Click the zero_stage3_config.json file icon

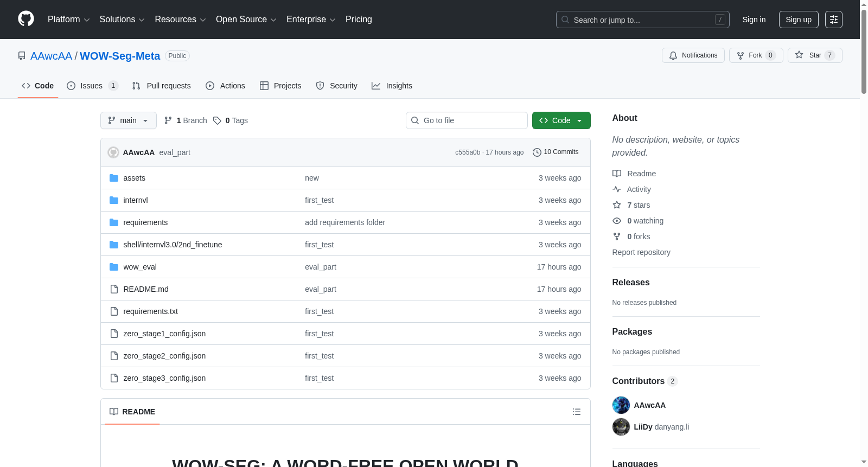point(114,378)
